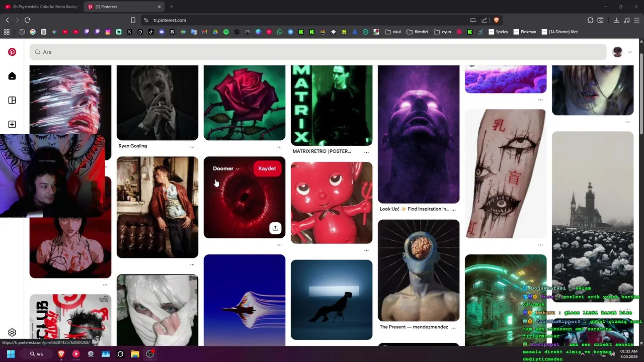Open the Gmail bookmark icon

tap(205, 32)
